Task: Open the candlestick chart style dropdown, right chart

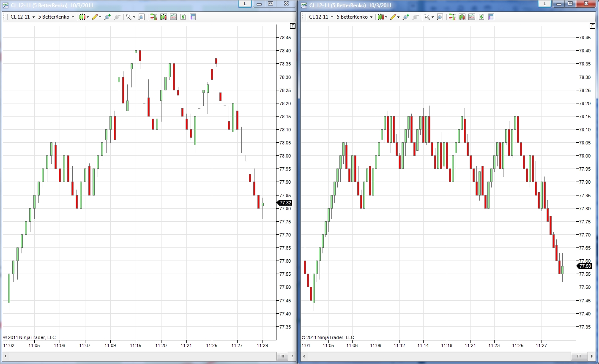Action: coord(383,17)
